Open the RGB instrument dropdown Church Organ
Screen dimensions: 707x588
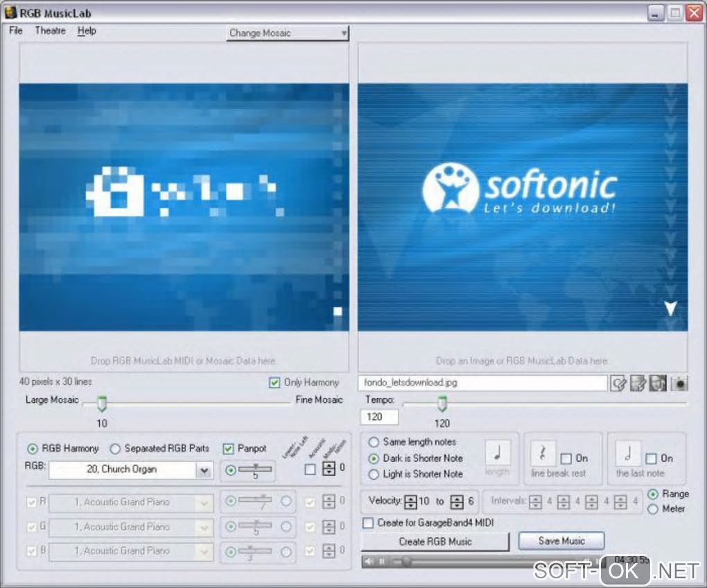point(131,470)
